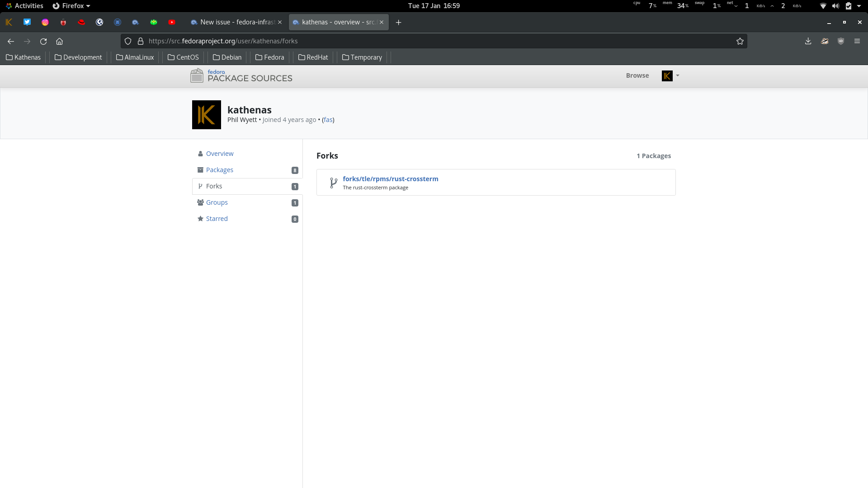The image size is (868, 488).
Task: Open a new browser tab
Action: coord(398,22)
